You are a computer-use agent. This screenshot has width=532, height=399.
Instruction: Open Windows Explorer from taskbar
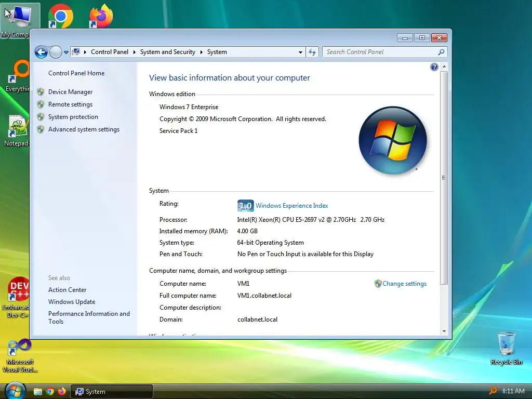(x=37, y=392)
